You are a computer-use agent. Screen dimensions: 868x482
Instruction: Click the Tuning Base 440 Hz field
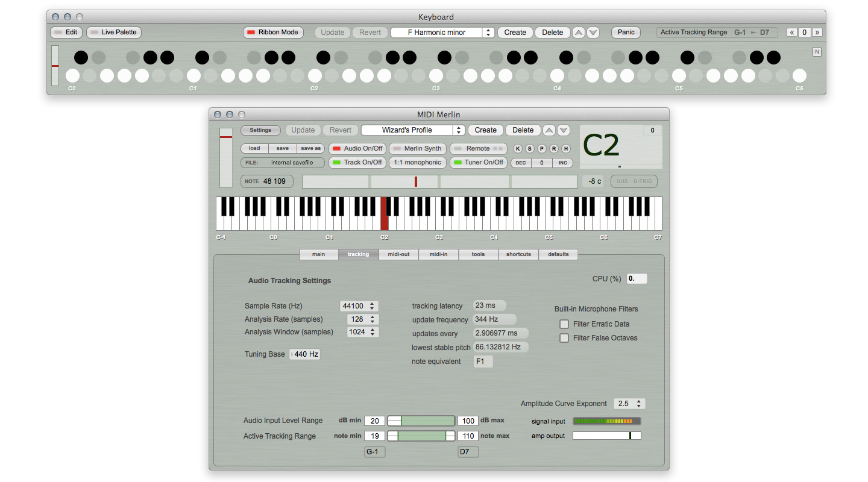tap(305, 354)
